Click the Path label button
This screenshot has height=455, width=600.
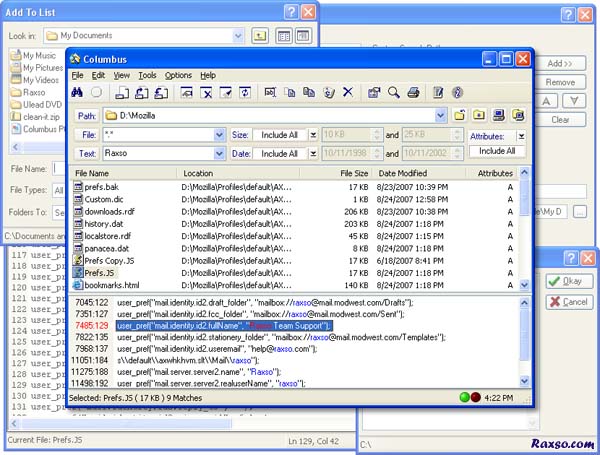(87, 116)
